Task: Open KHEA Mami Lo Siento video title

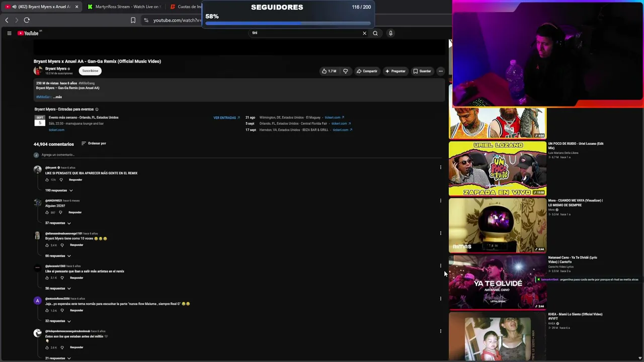Action: click(x=575, y=316)
